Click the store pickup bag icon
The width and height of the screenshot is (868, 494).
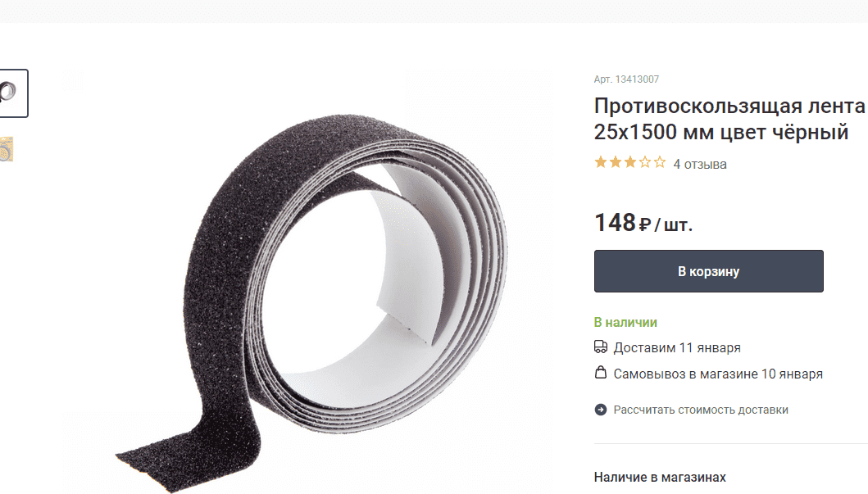[x=601, y=372]
